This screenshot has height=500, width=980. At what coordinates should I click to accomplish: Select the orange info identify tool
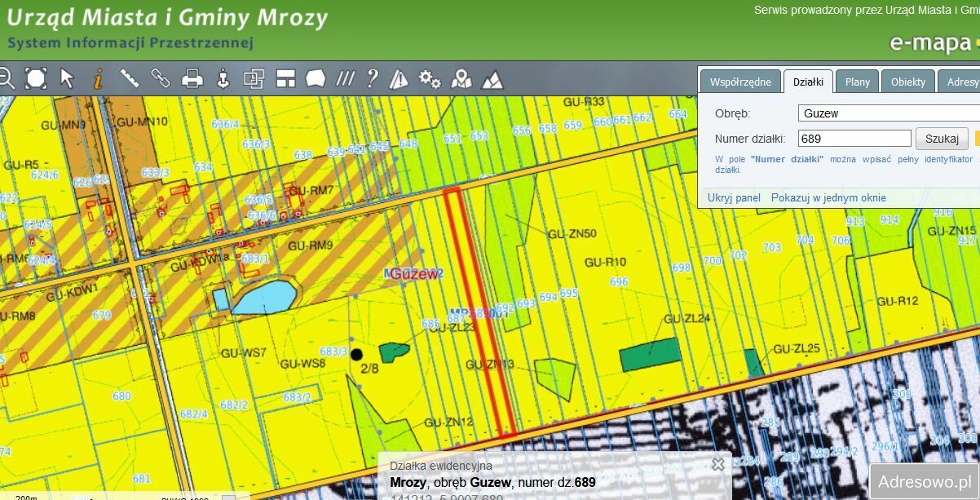(98, 78)
